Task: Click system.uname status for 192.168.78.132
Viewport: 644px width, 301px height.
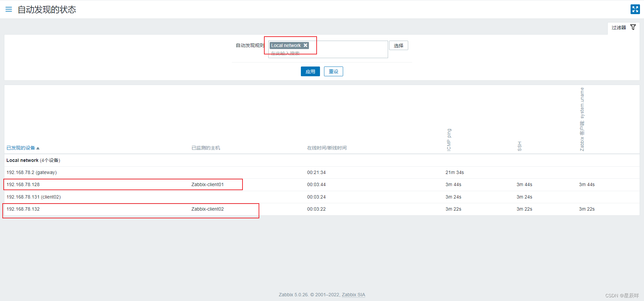Action: coord(587,209)
